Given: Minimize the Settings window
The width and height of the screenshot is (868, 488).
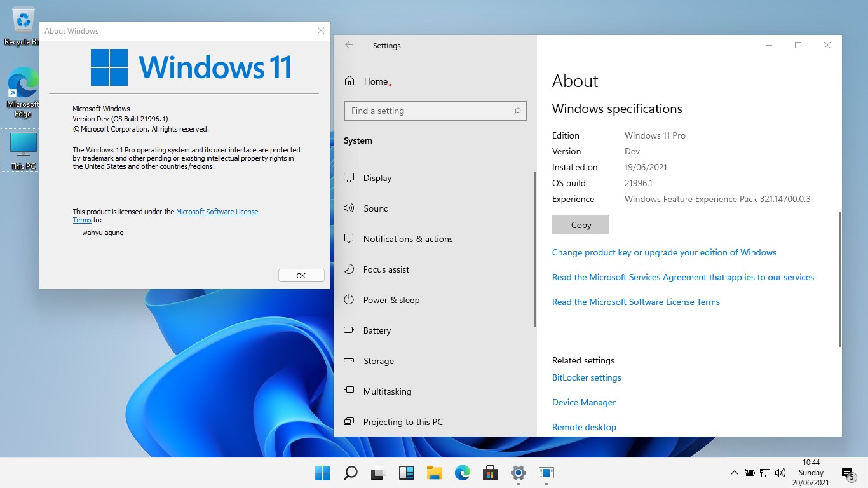Looking at the screenshot, I should pyautogui.click(x=769, y=45).
